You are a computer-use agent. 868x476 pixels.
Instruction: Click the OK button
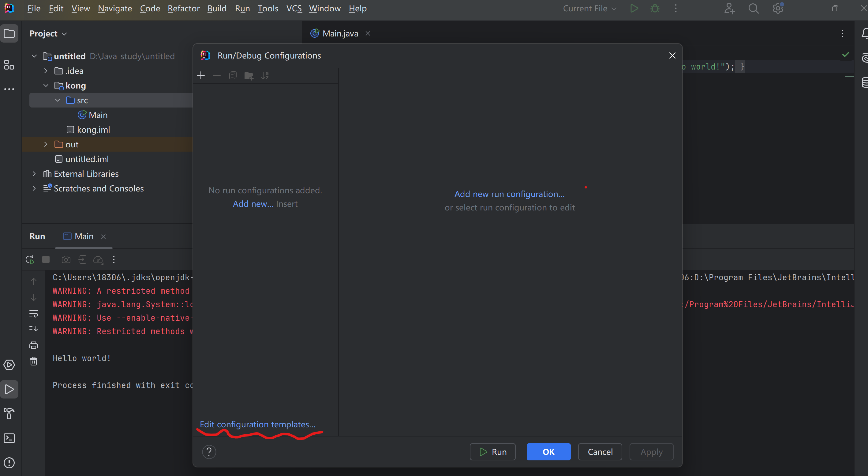tap(548, 452)
